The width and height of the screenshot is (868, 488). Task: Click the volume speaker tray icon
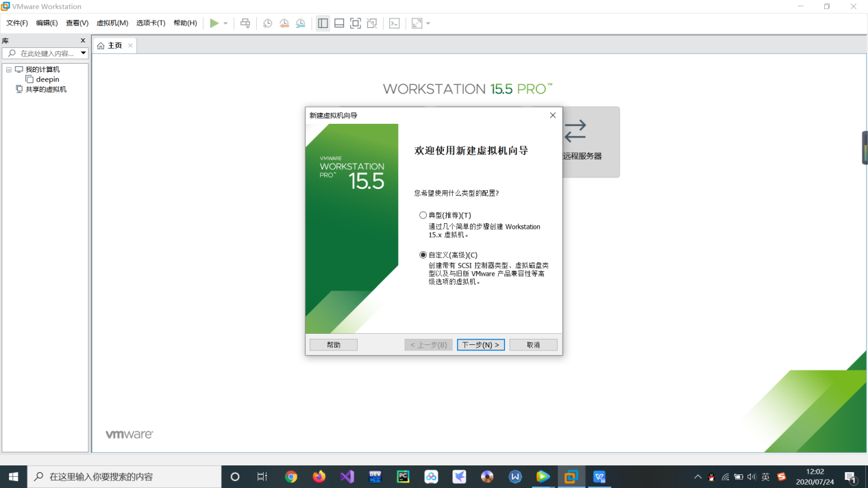[x=752, y=476]
